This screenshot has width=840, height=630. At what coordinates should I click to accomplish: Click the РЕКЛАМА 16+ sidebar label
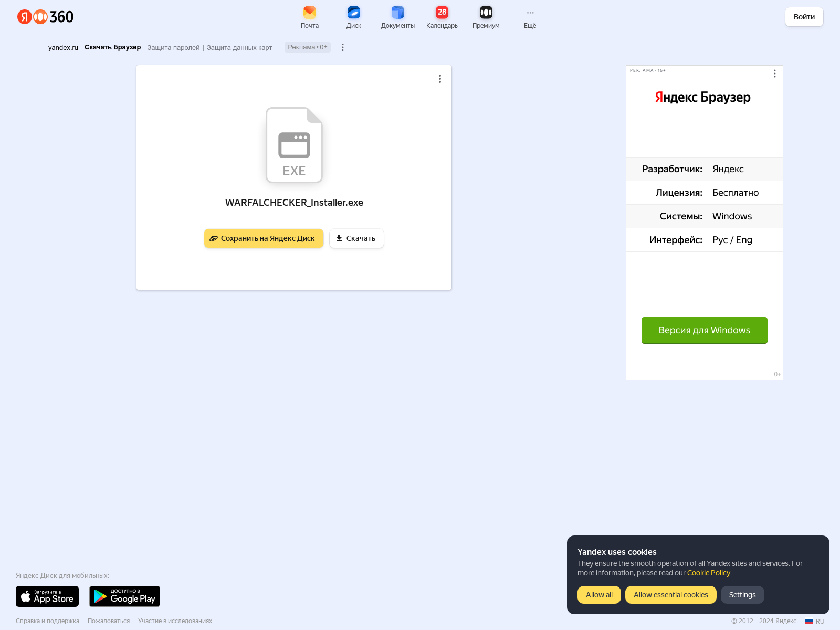(x=648, y=70)
